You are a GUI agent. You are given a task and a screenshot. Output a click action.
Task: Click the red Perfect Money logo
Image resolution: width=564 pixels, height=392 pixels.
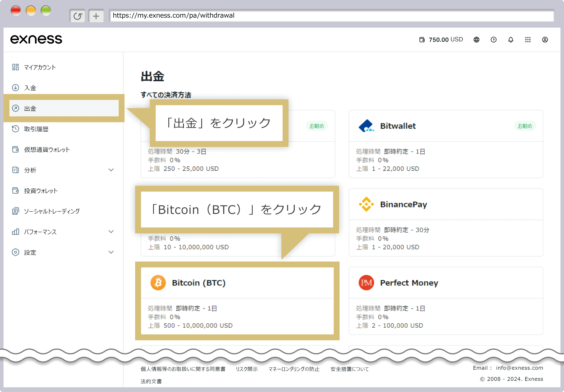coord(366,283)
